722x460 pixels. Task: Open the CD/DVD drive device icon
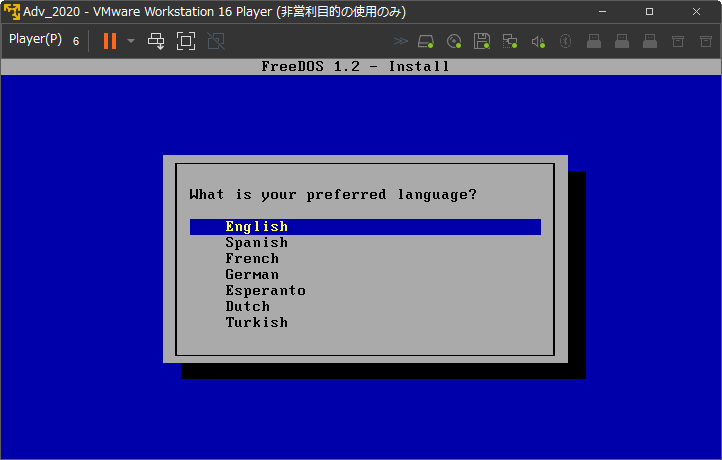point(454,41)
